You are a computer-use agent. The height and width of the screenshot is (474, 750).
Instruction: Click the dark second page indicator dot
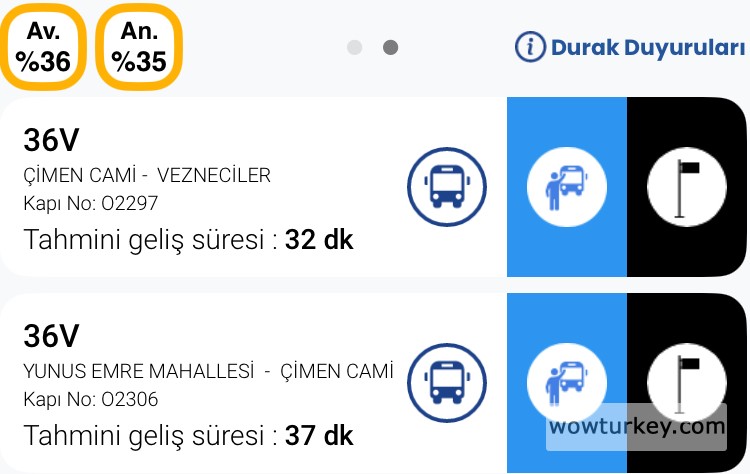click(391, 47)
